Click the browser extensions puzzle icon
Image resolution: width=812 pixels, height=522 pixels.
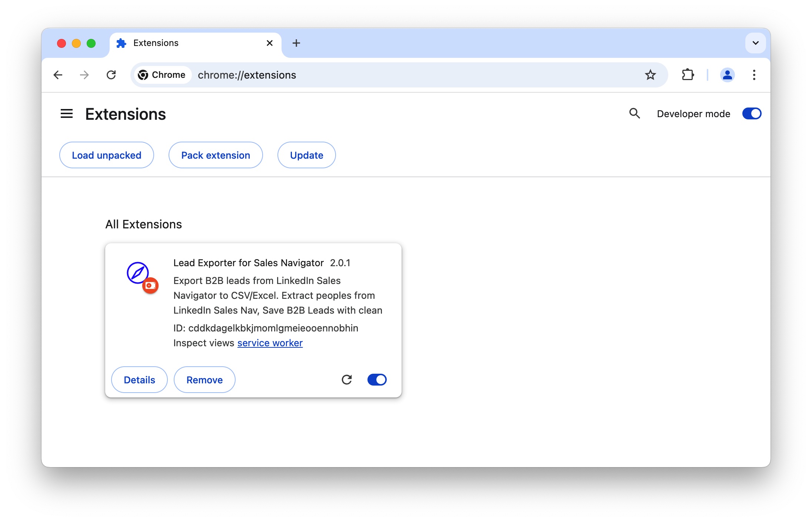[x=688, y=75]
